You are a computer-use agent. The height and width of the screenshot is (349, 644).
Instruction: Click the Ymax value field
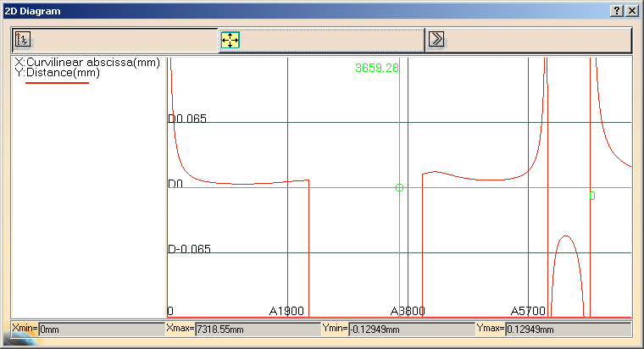tap(567, 329)
